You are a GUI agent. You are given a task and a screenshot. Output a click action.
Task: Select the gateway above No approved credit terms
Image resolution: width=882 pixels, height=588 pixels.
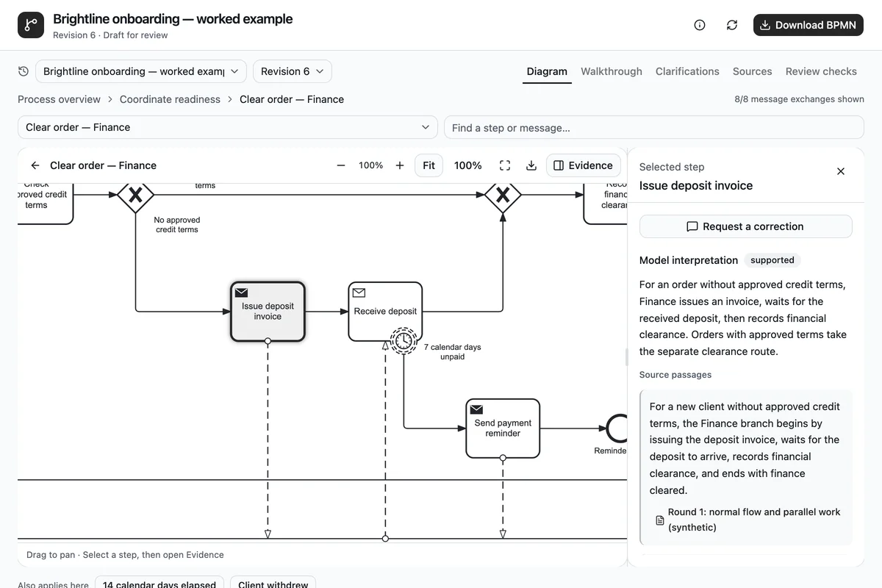point(135,195)
